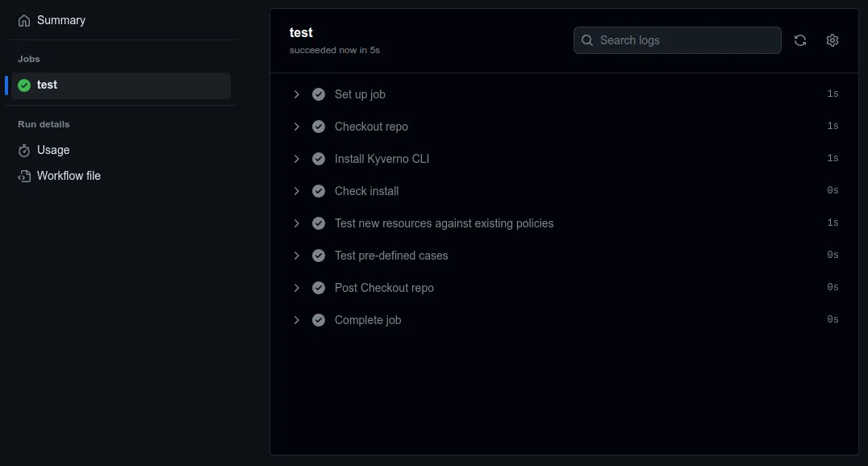868x466 pixels.
Task: Expand the Set up job step
Action: [x=297, y=94]
